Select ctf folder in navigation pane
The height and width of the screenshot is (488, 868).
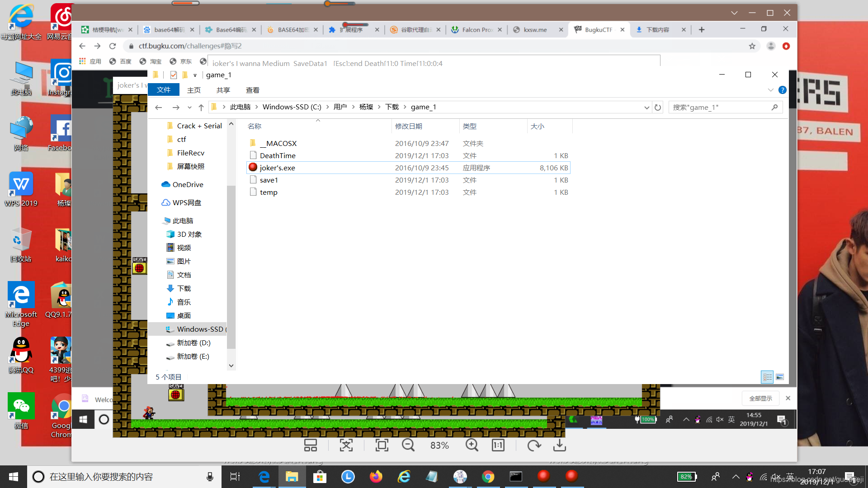(x=176, y=139)
